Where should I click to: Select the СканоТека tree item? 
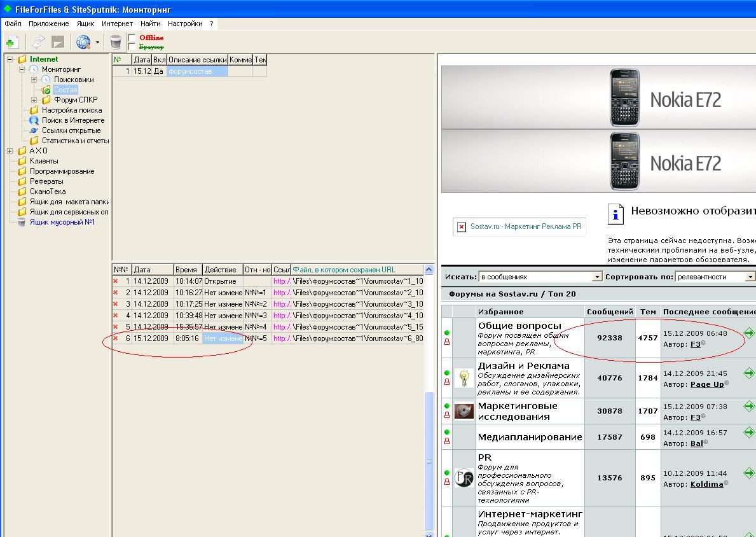48,192
